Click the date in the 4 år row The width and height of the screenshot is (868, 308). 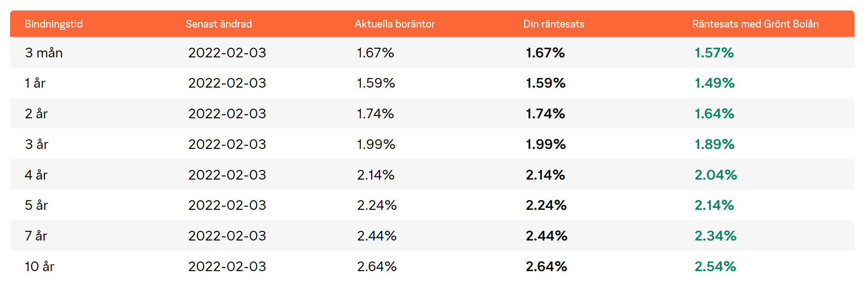227,175
